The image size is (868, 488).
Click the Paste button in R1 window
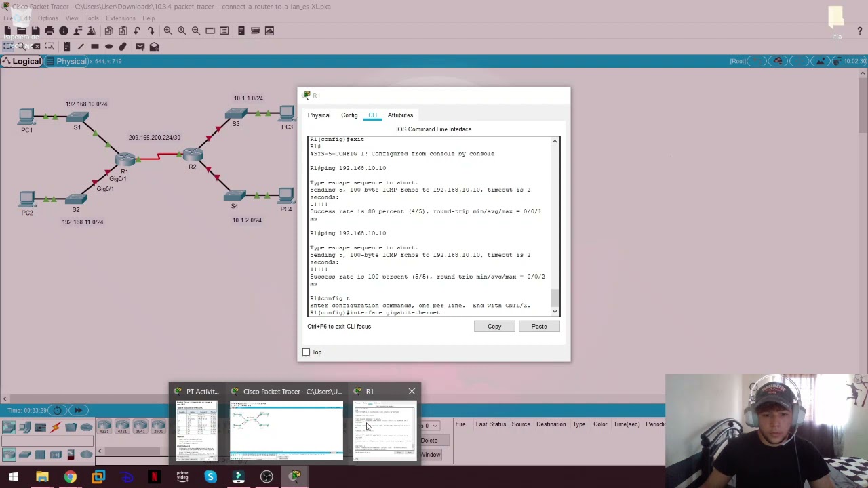tap(539, 327)
